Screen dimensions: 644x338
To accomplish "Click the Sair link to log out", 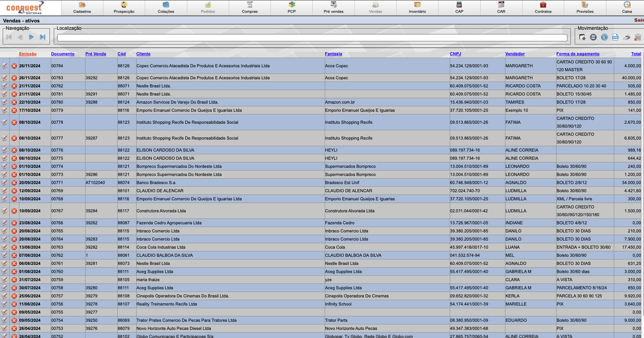I will coord(639,20).
